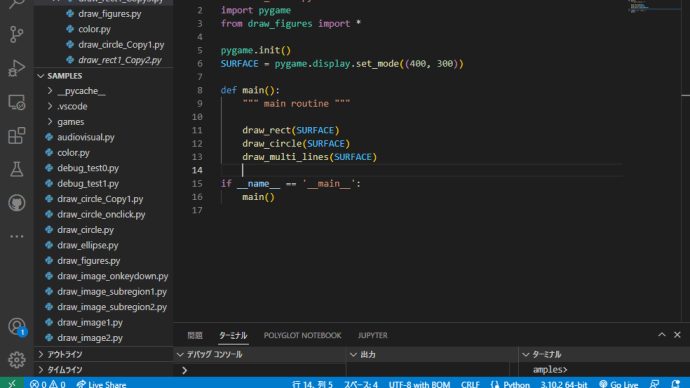Select Python interpreter 3.10.2 64-bit
The image size is (690, 388).
pyautogui.click(x=564, y=384)
